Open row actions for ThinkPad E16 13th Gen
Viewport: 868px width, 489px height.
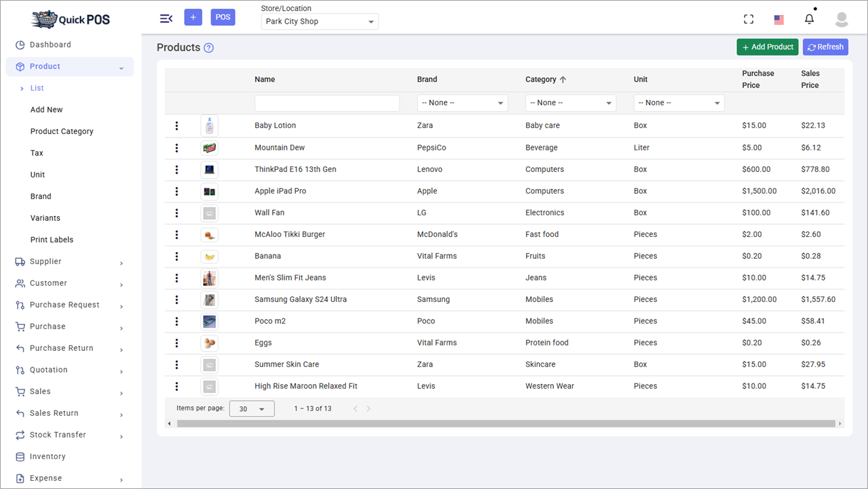pyautogui.click(x=176, y=169)
